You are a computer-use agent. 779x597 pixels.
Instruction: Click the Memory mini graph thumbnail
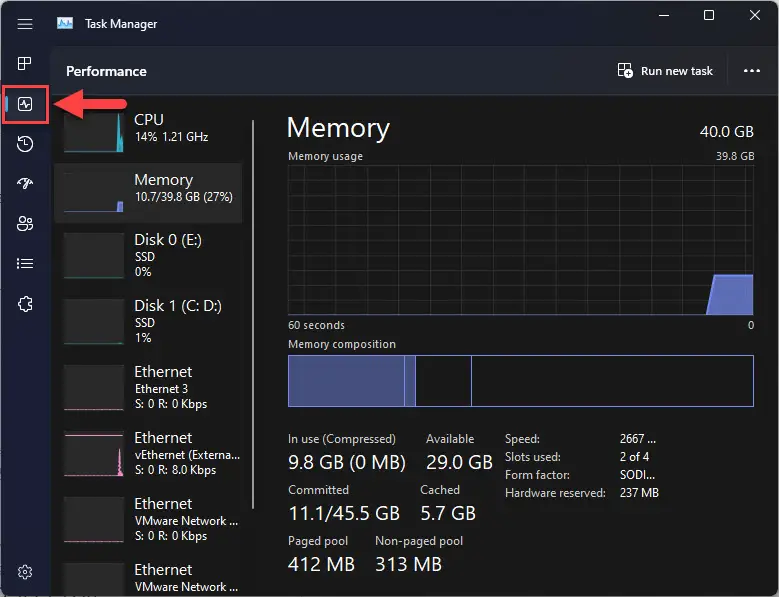click(93, 193)
